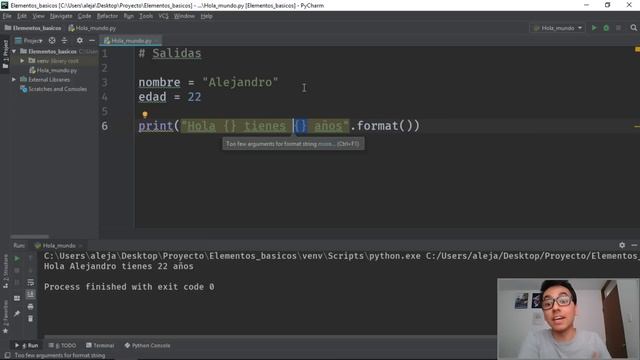This screenshot has height=360, width=640.
Task: Open the Window menu
Action: pyautogui.click(x=184, y=16)
